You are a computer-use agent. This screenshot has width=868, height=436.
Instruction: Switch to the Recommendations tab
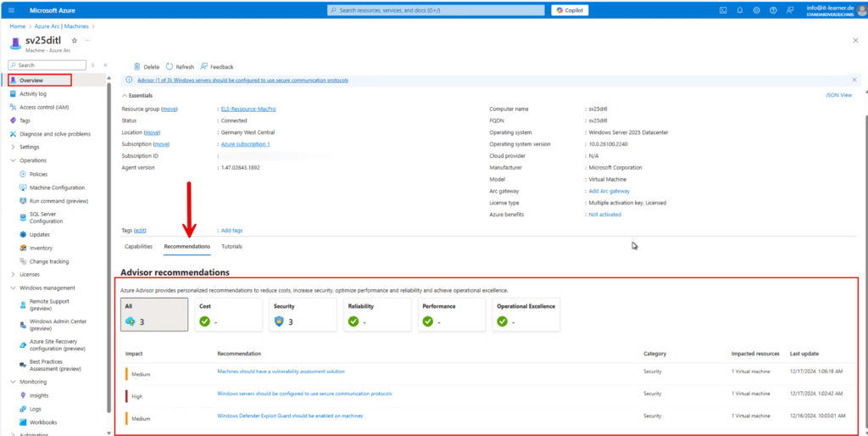tap(187, 246)
